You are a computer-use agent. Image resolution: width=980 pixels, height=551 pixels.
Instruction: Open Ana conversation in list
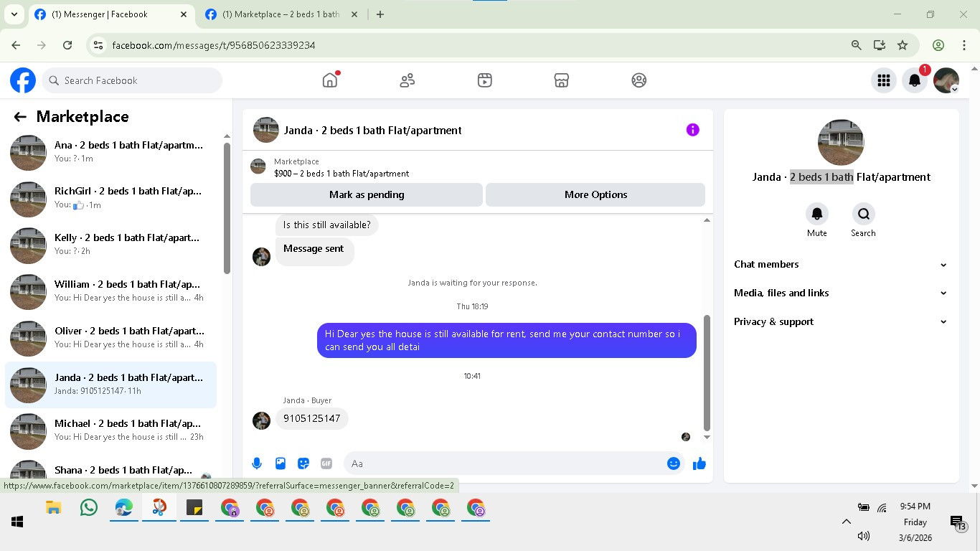click(111, 151)
